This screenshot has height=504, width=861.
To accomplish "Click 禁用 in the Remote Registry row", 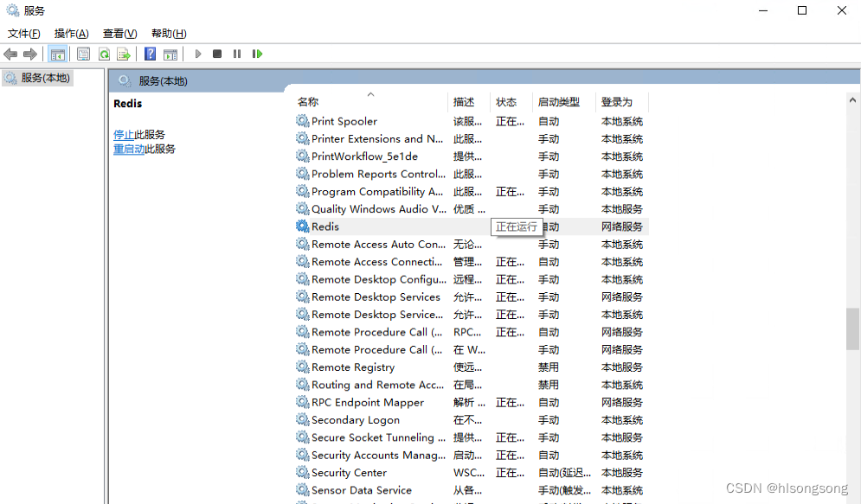I will pyautogui.click(x=548, y=367).
